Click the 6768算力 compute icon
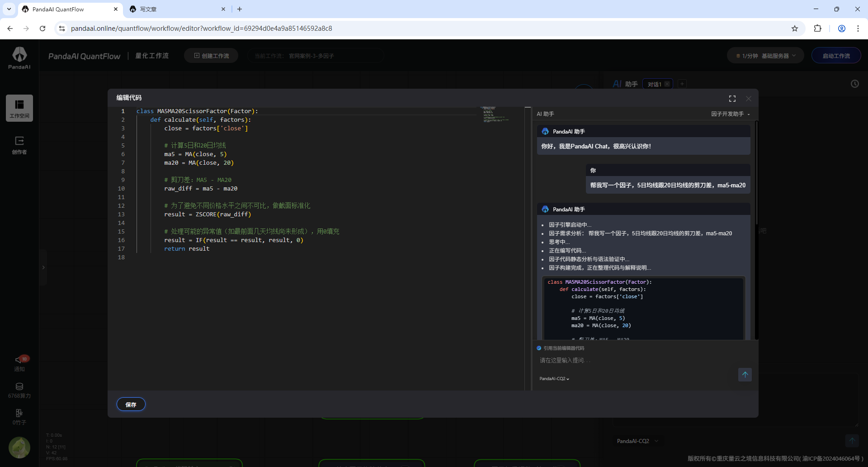The height and width of the screenshot is (467, 868). pyautogui.click(x=19, y=390)
